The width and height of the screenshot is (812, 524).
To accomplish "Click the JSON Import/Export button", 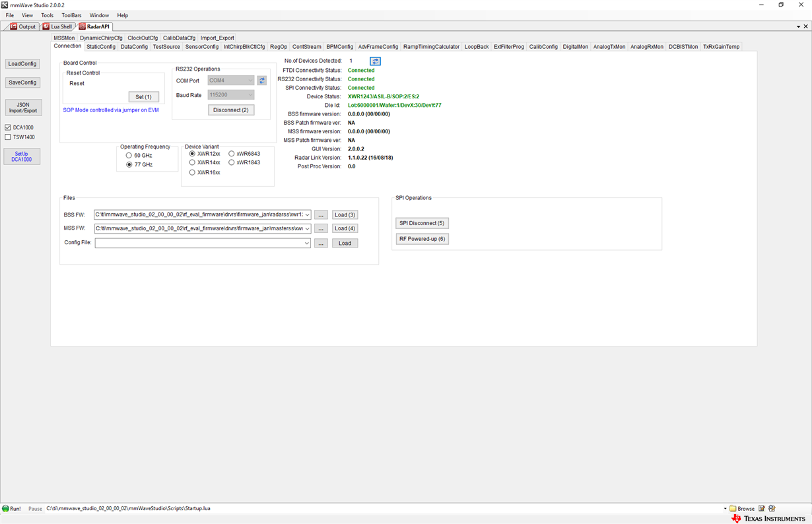I will click(x=23, y=108).
